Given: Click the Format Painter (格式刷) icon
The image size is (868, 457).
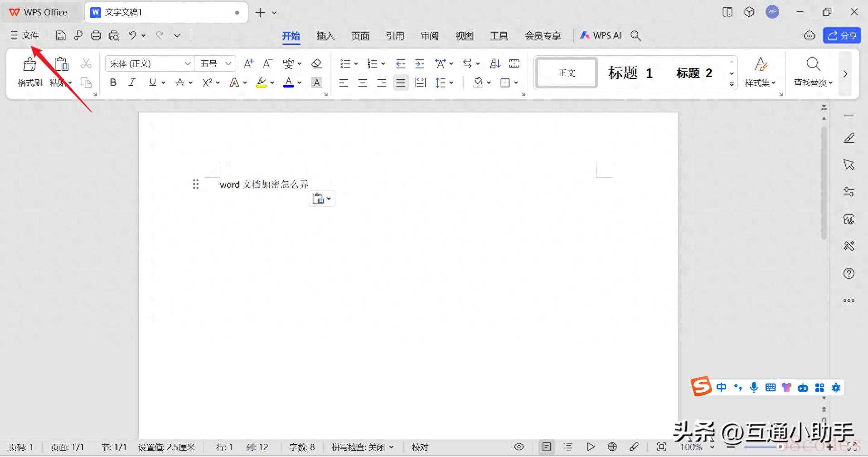Looking at the screenshot, I should point(29,65).
